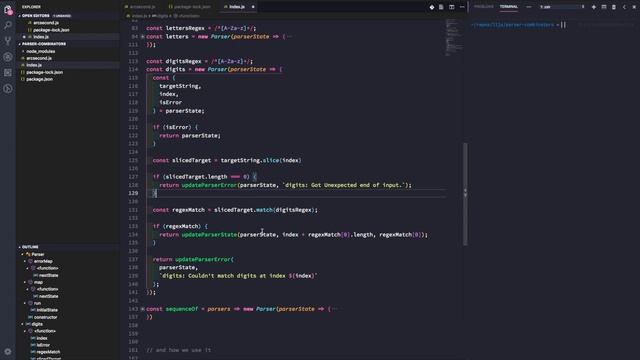
Task: Click the editor vertical scrollbar thumb
Action: point(465,194)
